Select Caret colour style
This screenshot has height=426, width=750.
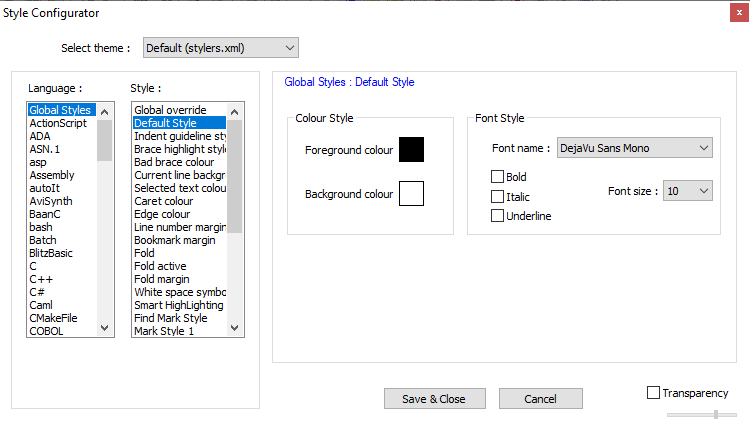(179, 201)
